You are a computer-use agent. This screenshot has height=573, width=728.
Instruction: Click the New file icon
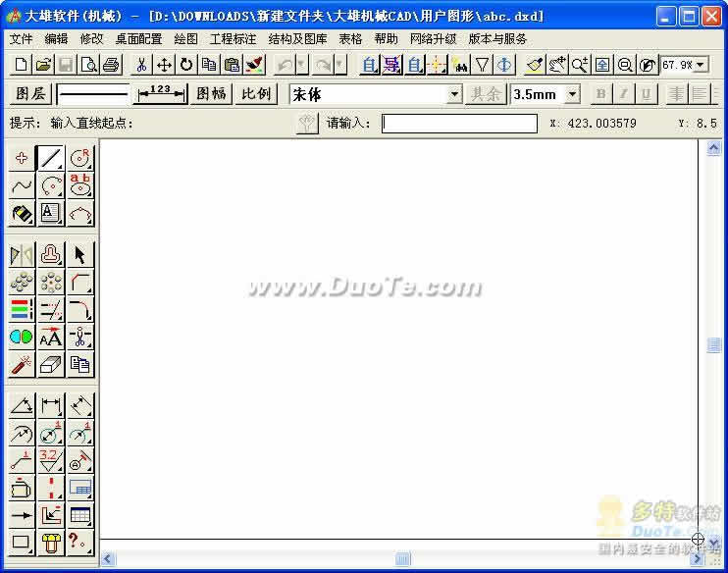(x=21, y=65)
